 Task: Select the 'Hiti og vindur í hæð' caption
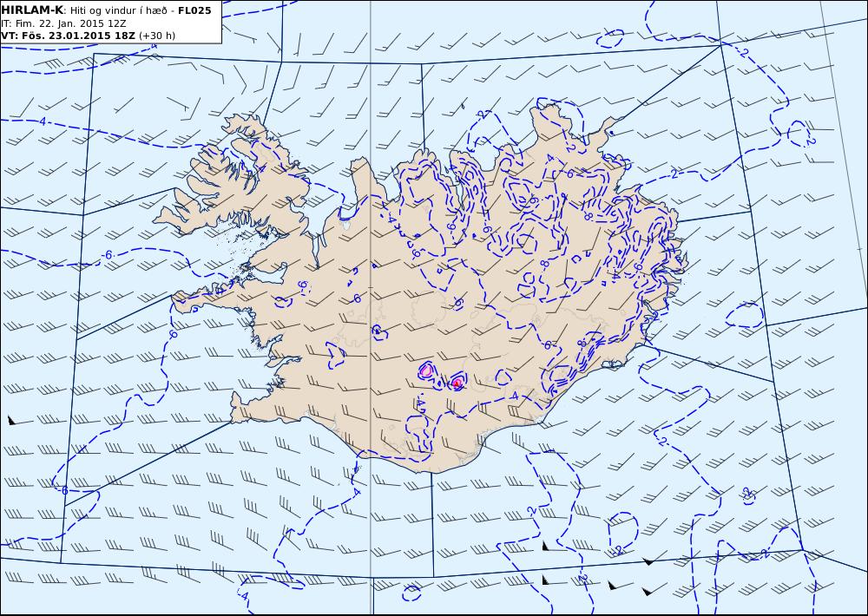point(118,10)
